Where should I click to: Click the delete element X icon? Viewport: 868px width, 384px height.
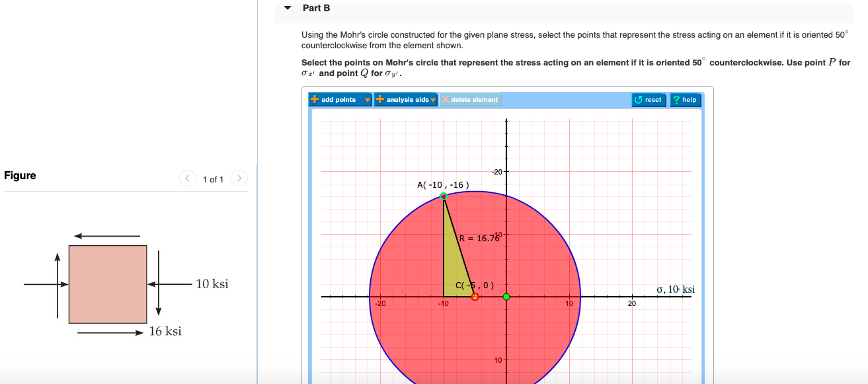tap(445, 99)
